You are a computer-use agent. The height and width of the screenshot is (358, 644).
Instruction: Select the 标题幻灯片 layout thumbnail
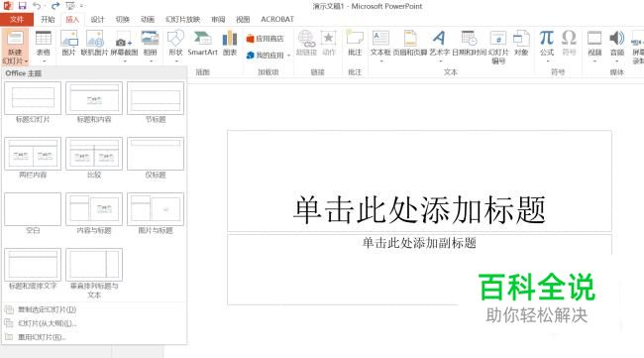(33, 98)
